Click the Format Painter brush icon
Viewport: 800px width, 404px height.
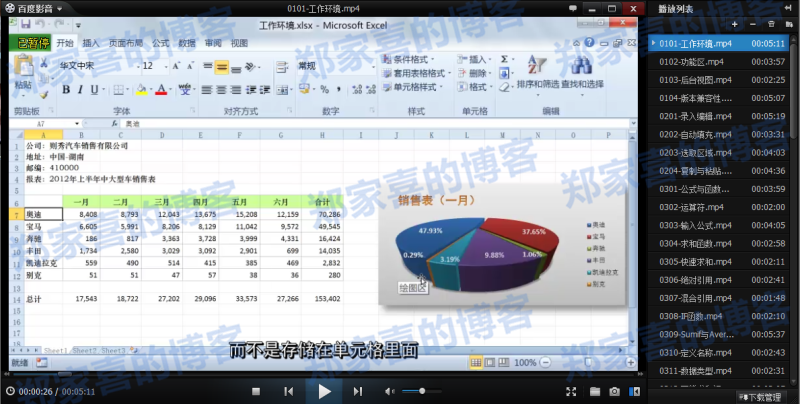(44, 94)
